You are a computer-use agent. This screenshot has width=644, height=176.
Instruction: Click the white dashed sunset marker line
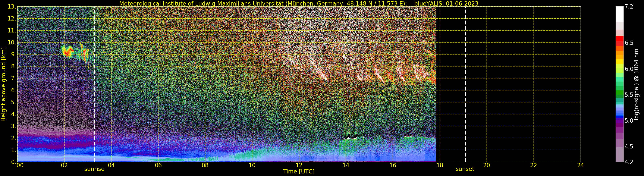[465, 84]
